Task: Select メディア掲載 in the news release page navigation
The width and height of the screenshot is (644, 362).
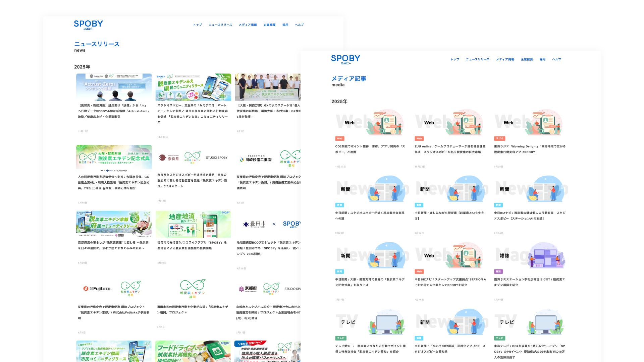Action: (x=248, y=25)
